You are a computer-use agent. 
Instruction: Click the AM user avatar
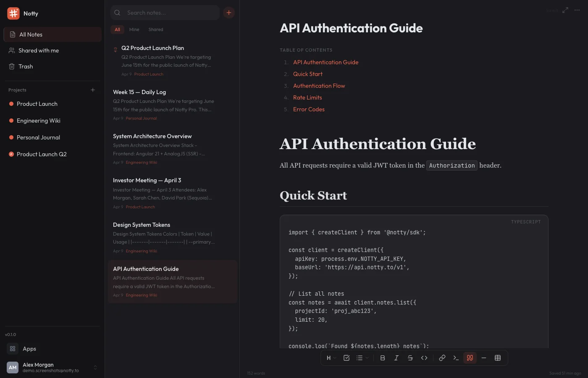point(13,367)
